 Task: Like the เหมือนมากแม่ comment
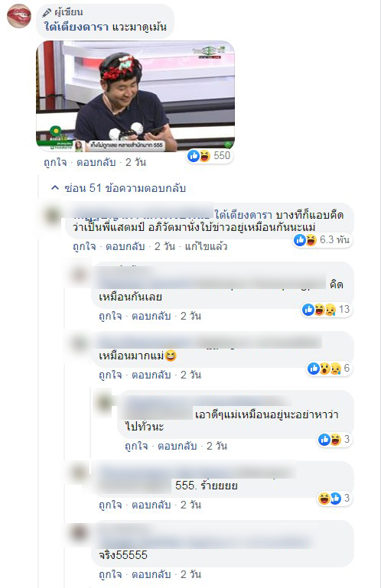(x=110, y=375)
